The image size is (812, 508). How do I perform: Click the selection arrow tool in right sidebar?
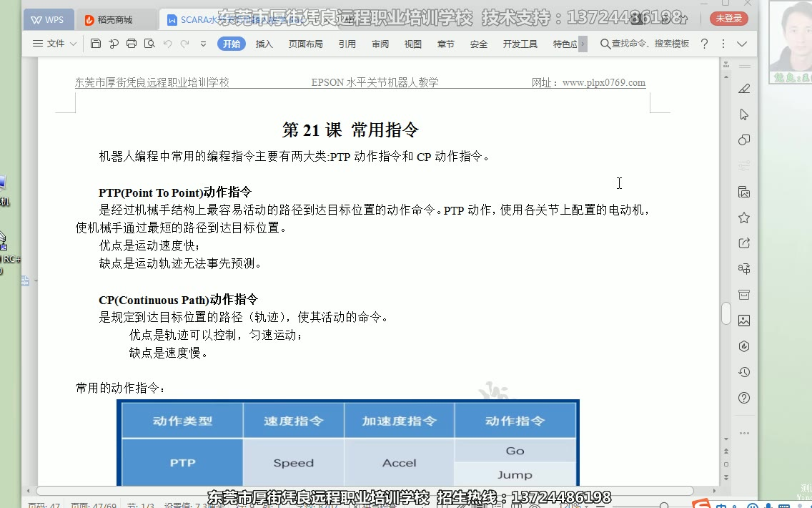(x=744, y=114)
